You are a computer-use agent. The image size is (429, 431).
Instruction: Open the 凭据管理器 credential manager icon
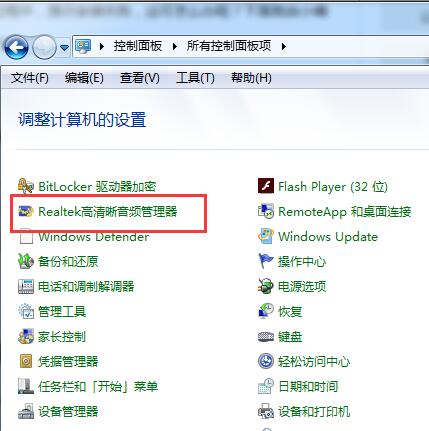point(26,361)
